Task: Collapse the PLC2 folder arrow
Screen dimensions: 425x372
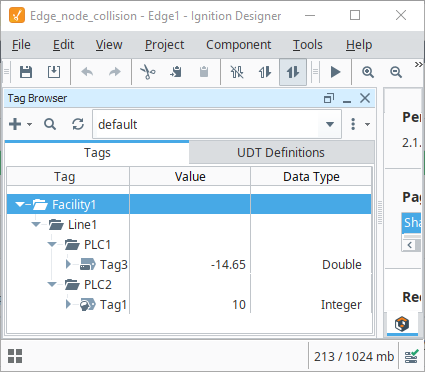Action: coord(52,284)
